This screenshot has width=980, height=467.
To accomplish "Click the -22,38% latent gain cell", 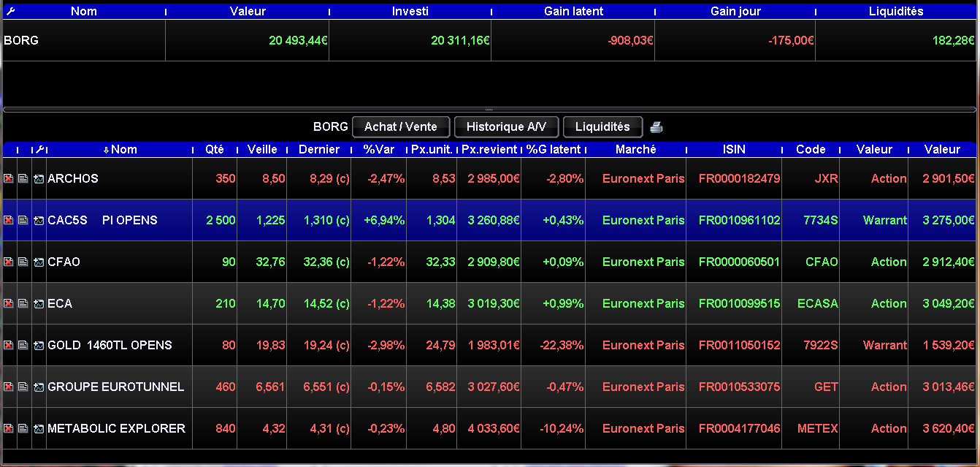I will (561, 345).
